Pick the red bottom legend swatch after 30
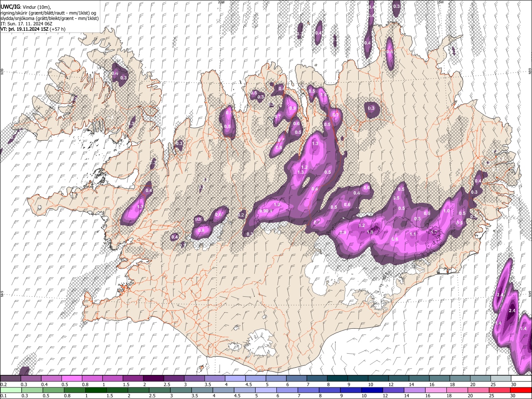Viewport: 532px width, 399px height. click(x=521, y=390)
